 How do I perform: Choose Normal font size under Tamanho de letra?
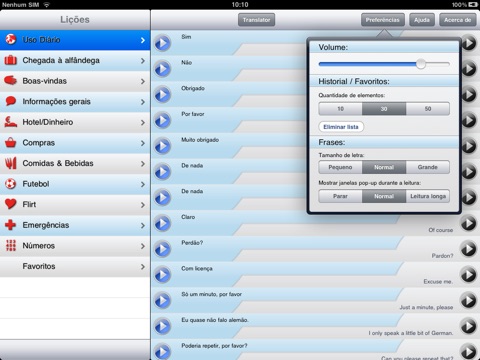[384, 167]
